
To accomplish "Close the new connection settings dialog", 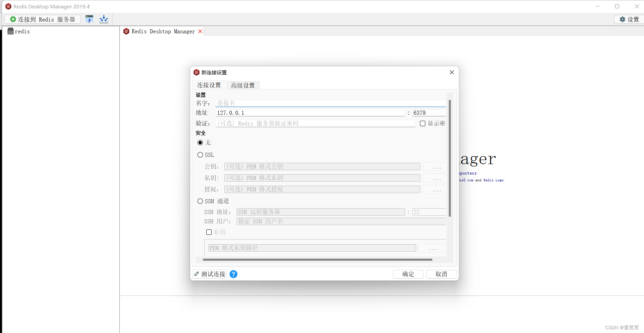I will (x=452, y=72).
